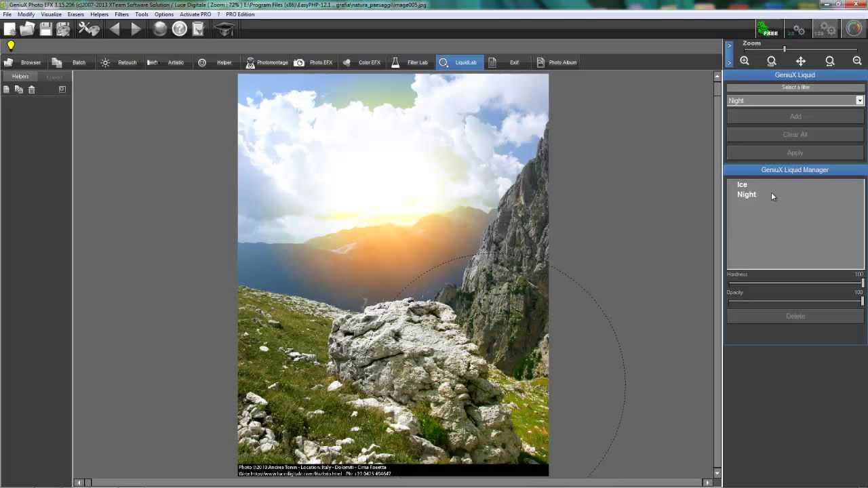Open help via the question mark icon

click(179, 29)
